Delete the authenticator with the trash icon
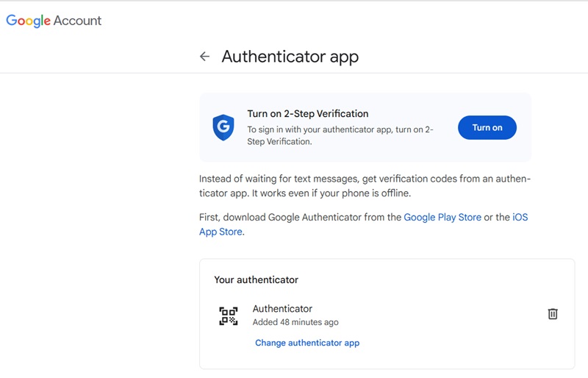588x378 pixels. coord(553,314)
